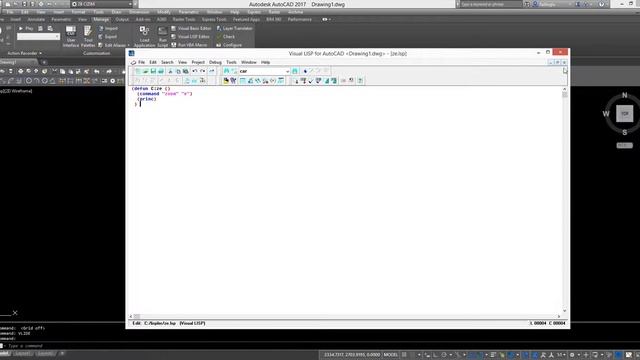Viewport: 640px width, 360px height.
Task: Toggle MODEL space button in status bar
Action: (x=391, y=355)
